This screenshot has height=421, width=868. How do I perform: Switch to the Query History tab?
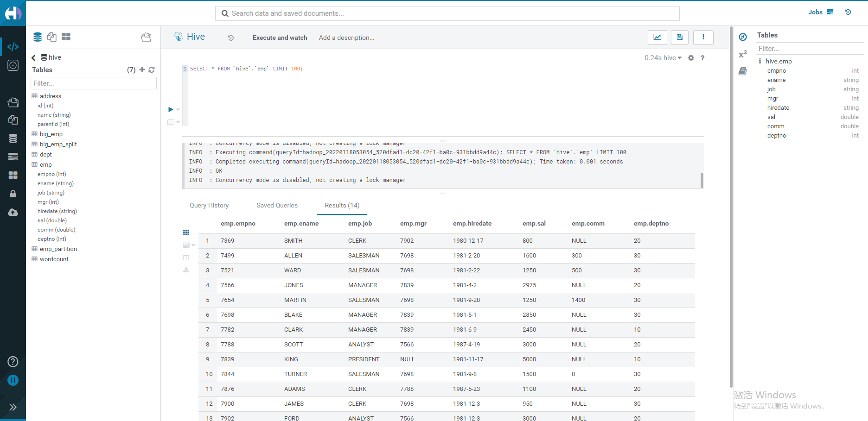pos(209,205)
